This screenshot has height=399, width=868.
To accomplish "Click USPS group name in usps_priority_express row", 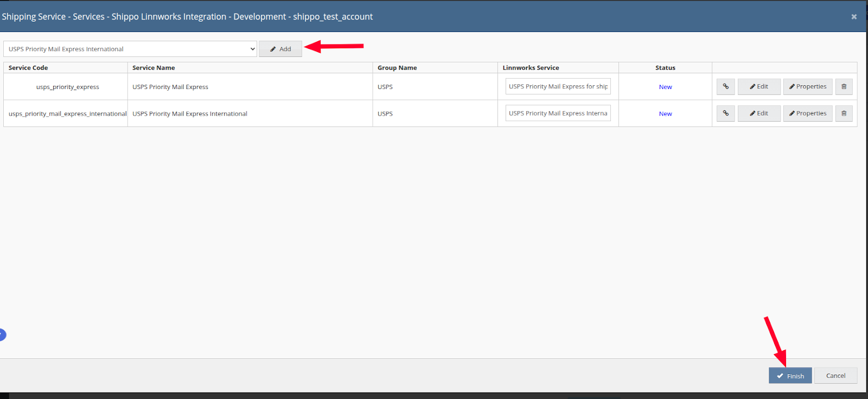I will (385, 87).
